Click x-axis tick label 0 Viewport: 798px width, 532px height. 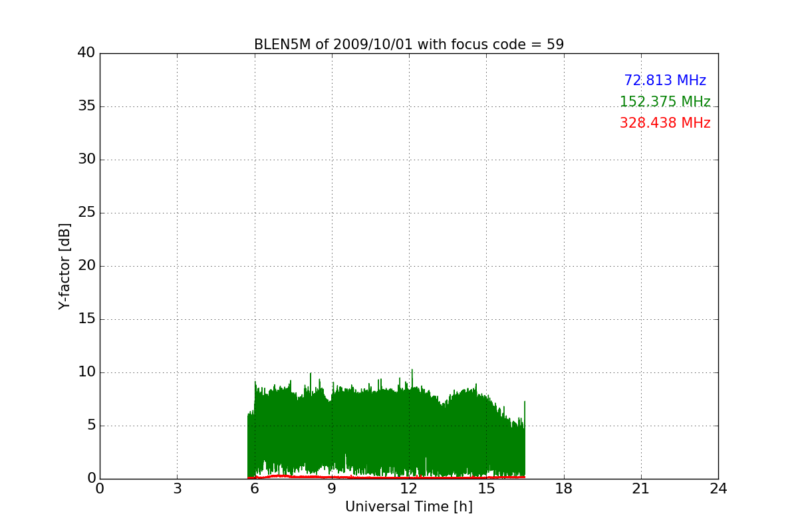coord(100,489)
